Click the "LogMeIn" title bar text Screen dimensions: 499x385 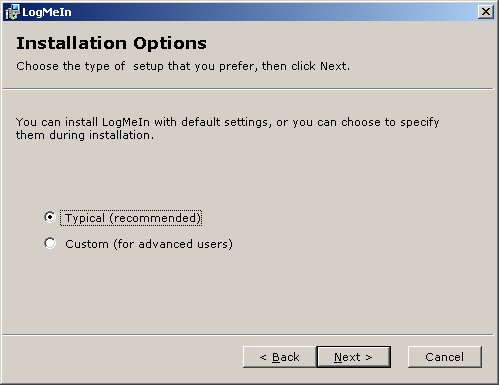tap(47, 12)
